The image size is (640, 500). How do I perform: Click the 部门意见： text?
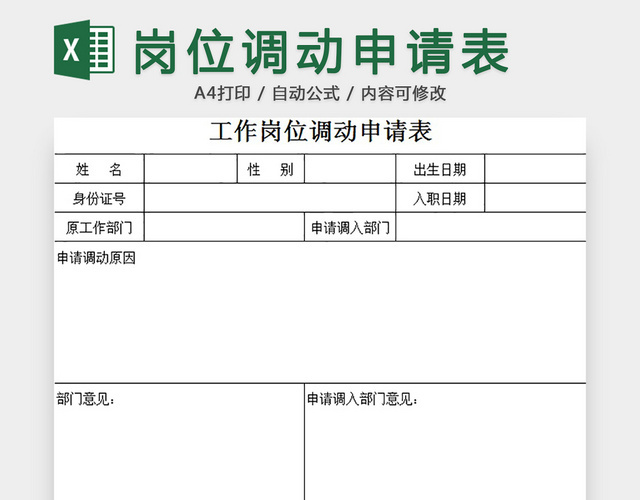[86, 399]
